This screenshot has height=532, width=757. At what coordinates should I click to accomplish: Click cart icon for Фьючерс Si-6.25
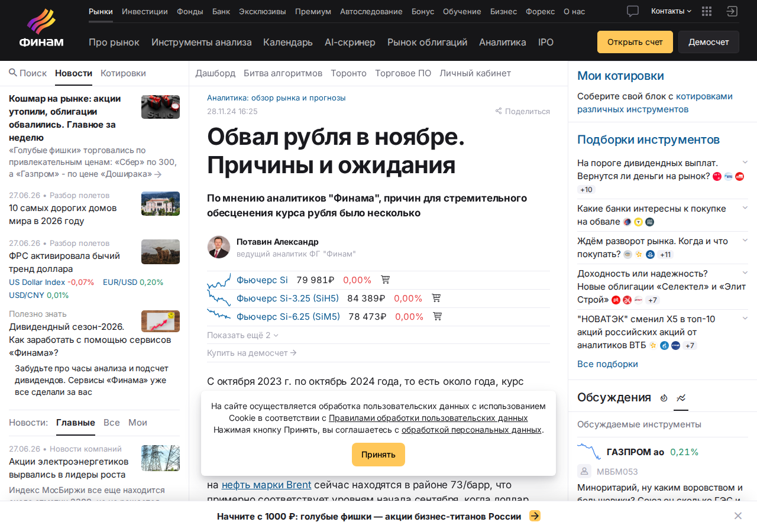click(438, 316)
